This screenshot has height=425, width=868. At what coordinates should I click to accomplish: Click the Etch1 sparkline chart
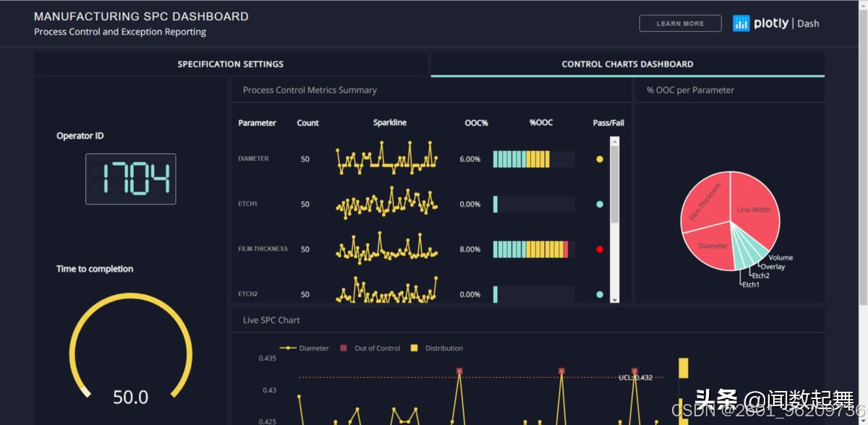[387, 203]
